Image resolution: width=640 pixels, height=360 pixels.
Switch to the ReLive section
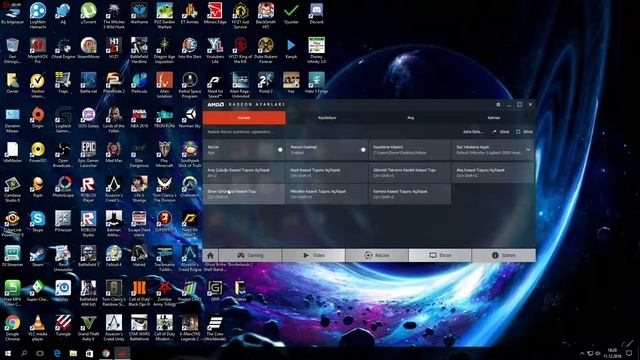(x=377, y=255)
